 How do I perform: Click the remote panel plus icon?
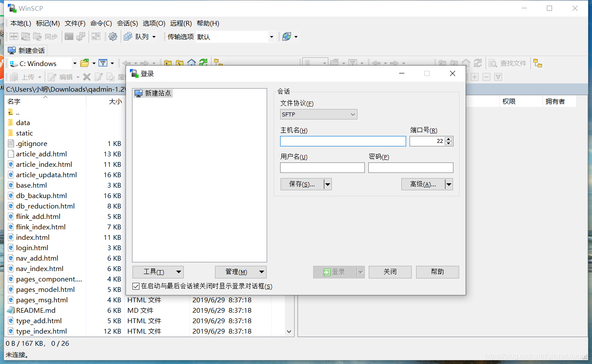pos(475,77)
